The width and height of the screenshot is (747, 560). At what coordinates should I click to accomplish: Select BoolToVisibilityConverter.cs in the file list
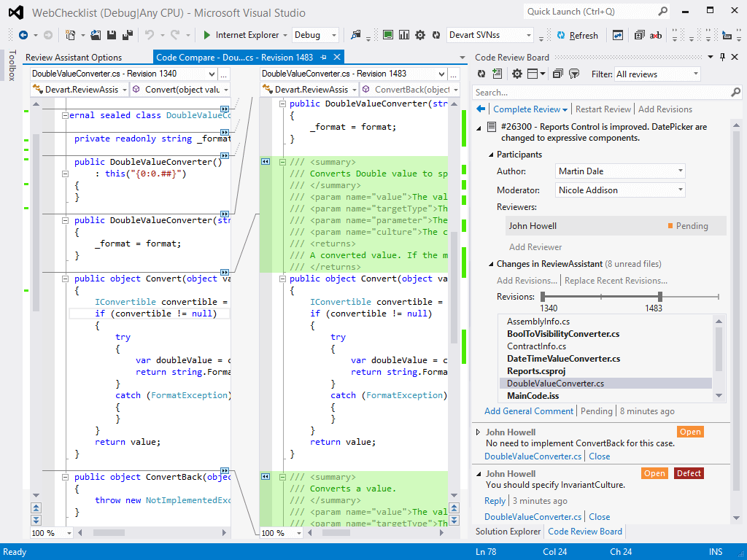pos(563,334)
